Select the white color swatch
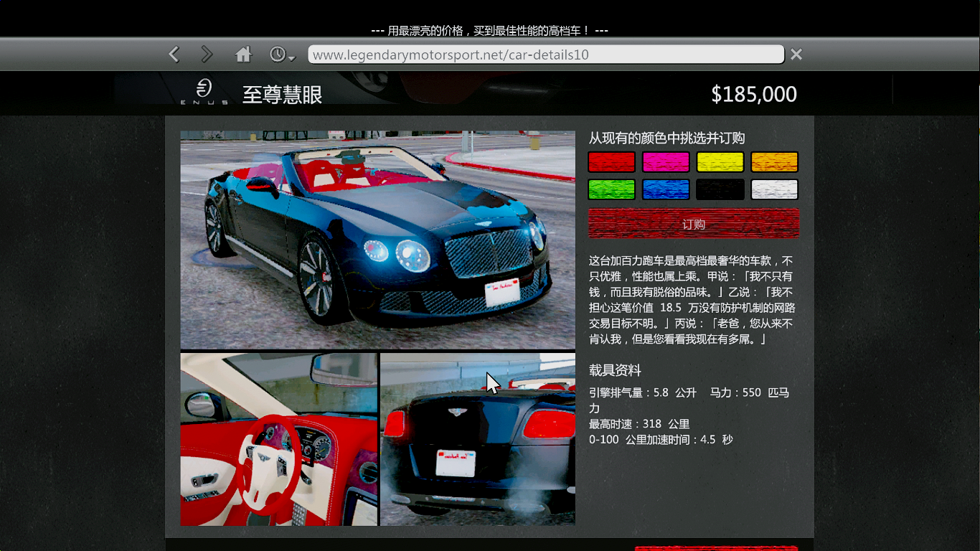The height and width of the screenshot is (551, 980). tap(774, 189)
